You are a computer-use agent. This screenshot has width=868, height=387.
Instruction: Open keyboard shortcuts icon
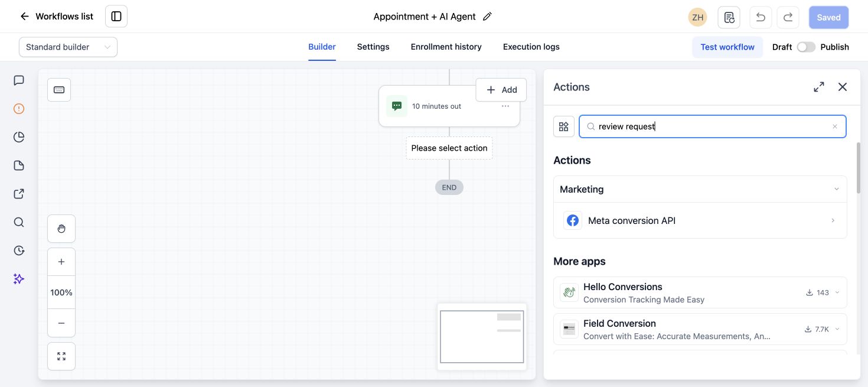[x=59, y=90]
